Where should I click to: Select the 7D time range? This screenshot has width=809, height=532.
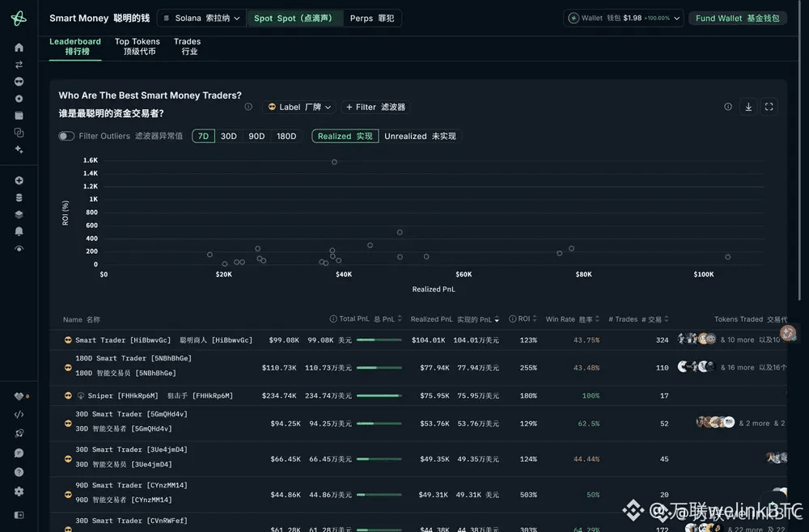pos(203,136)
